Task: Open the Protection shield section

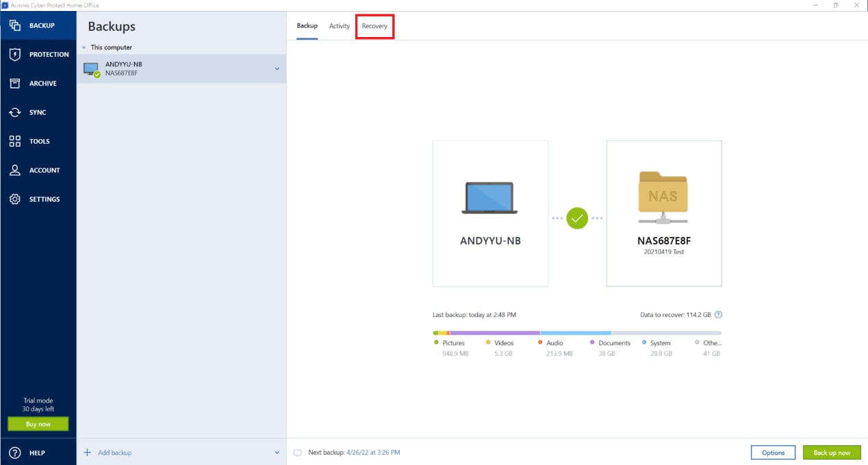Action: click(x=38, y=54)
